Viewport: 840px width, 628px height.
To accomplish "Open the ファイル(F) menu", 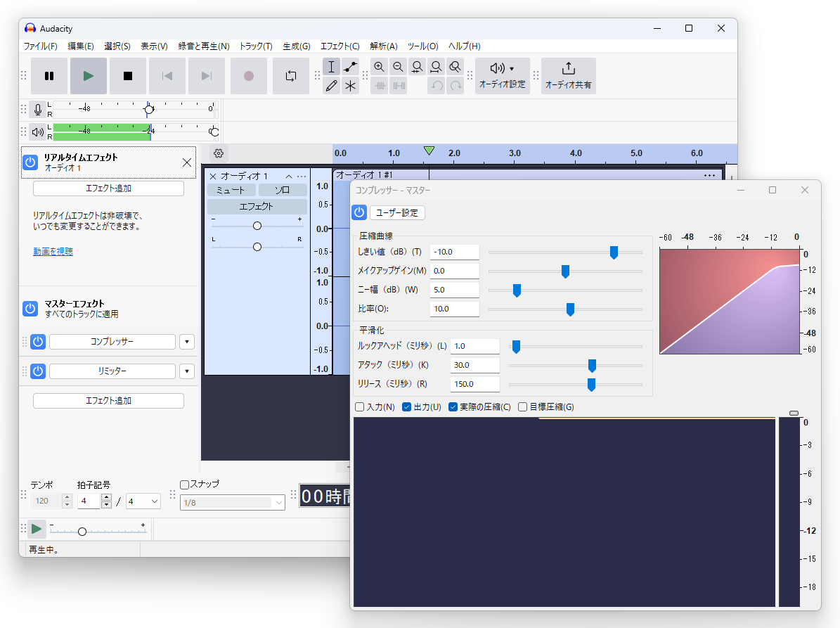I will pyautogui.click(x=40, y=46).
